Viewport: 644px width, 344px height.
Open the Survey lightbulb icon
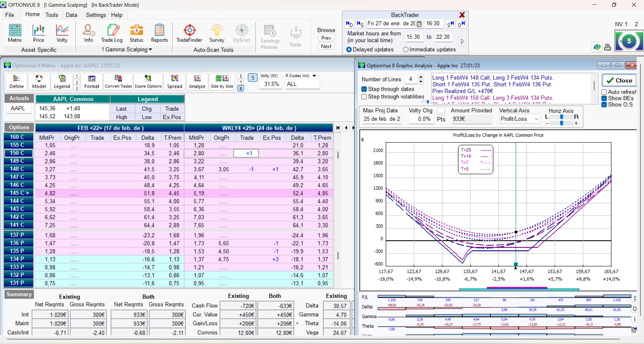click(217, 33)
